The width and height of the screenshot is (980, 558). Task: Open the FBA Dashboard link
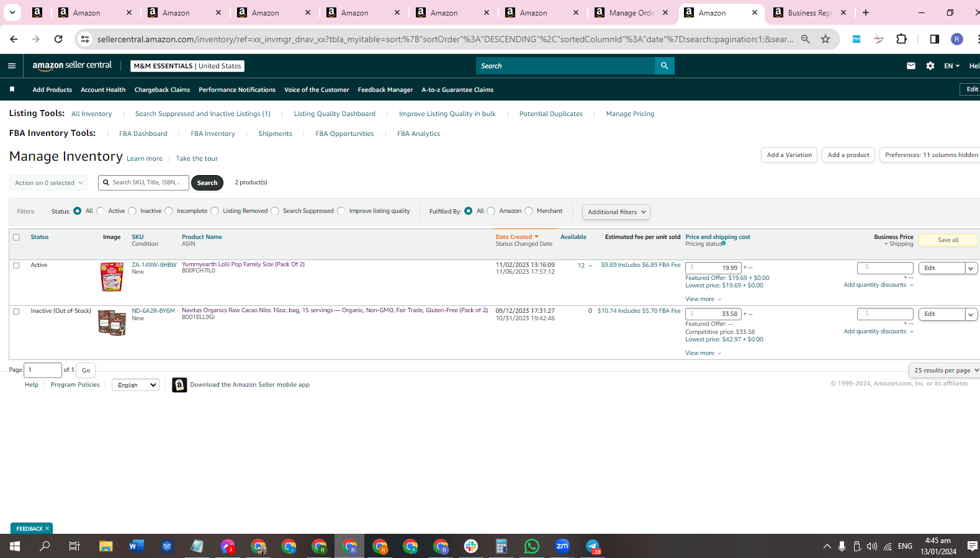[143, 133]
